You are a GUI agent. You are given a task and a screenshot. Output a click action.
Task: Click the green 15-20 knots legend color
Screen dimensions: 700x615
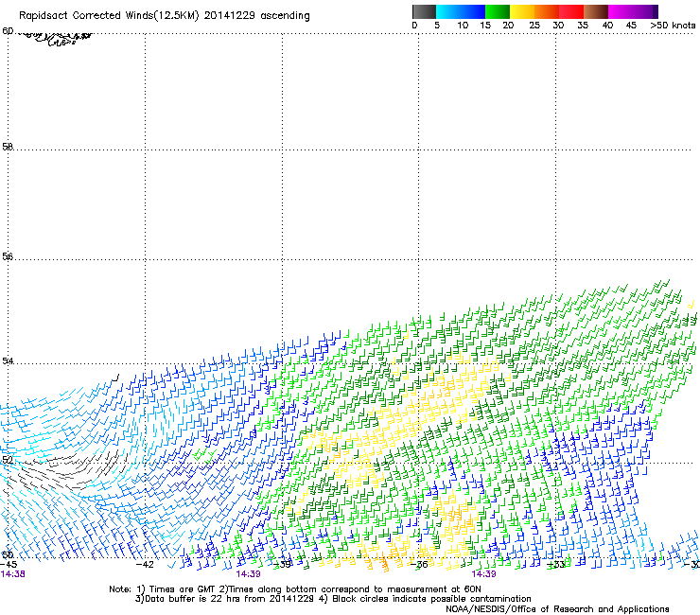pyautogui.click(x=498, y=11)
